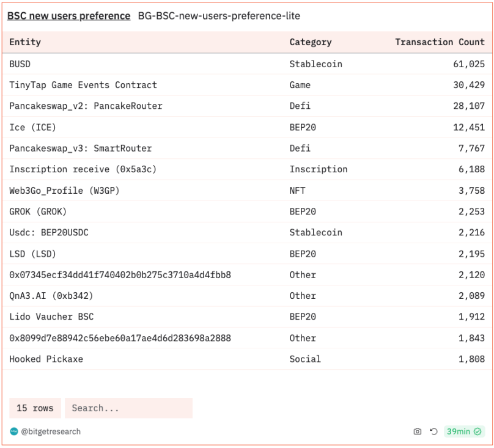The height and width of the screenshot is (448, 494).
Task: Click the Pancakeswap_v2: PancakeRouter entry
Action: tap(86, 106)
